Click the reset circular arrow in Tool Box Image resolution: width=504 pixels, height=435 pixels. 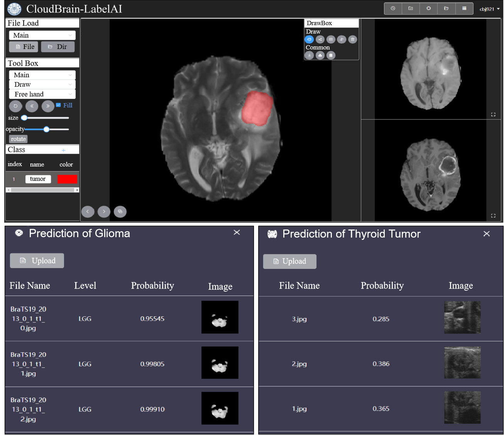(x=15, y=106)
